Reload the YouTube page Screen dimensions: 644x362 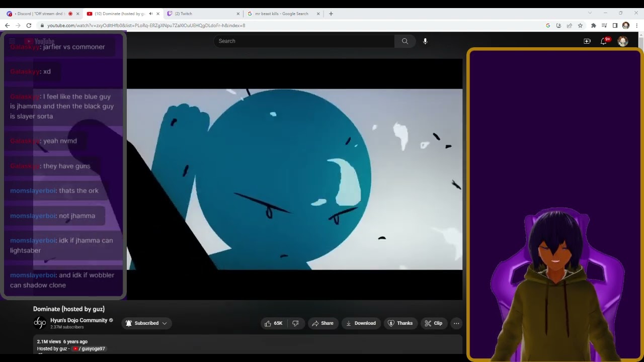[29, 25]
